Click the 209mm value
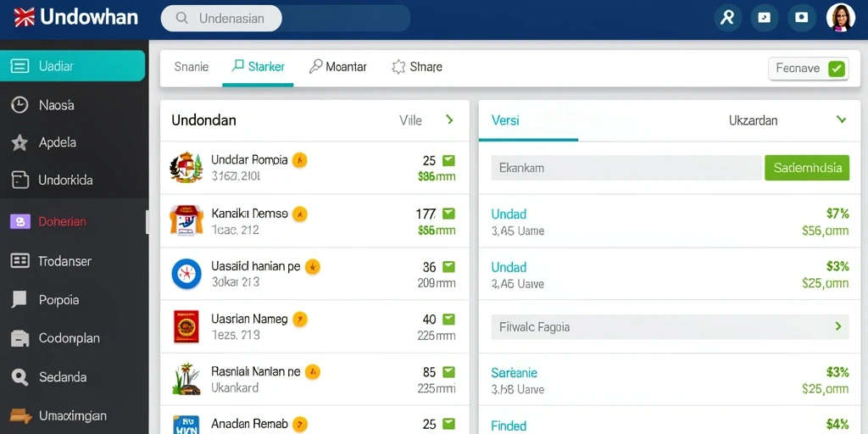868x434 pixels. tap(437, 283)
